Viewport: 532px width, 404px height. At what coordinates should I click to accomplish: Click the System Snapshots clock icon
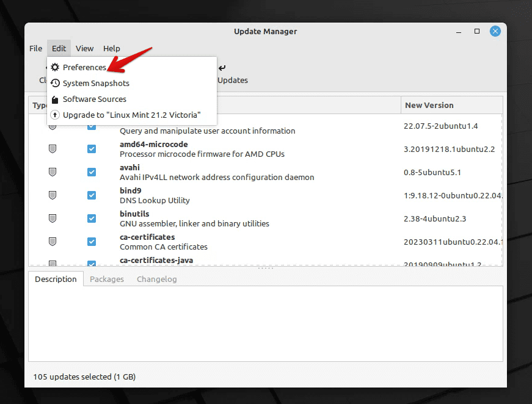[x=54, y=83]
